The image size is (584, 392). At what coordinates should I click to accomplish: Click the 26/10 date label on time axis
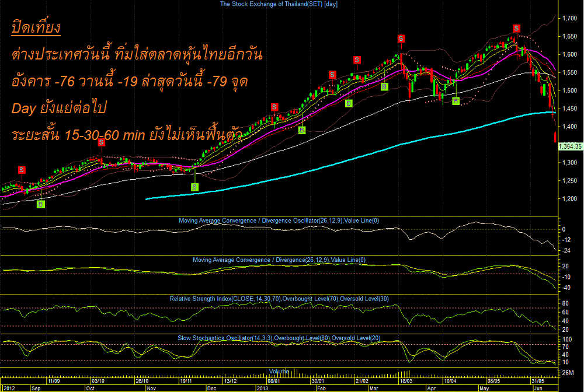click(x=142, y=381)
